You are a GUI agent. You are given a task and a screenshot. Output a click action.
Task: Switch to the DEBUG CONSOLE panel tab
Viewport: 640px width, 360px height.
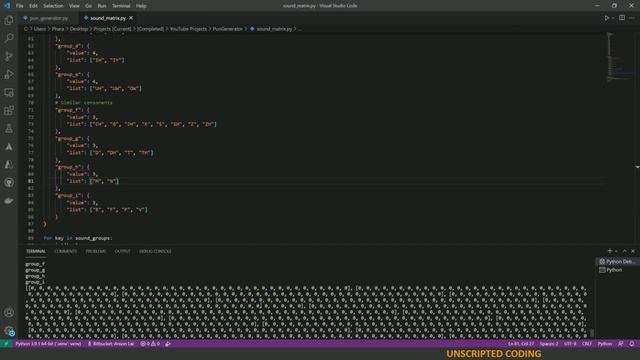[x=155, y=251]
